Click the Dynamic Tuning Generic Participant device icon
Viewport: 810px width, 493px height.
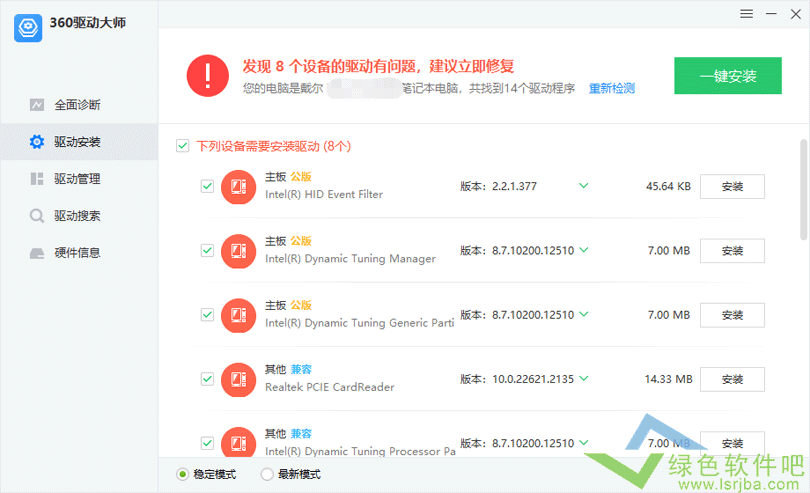(238, 314)
